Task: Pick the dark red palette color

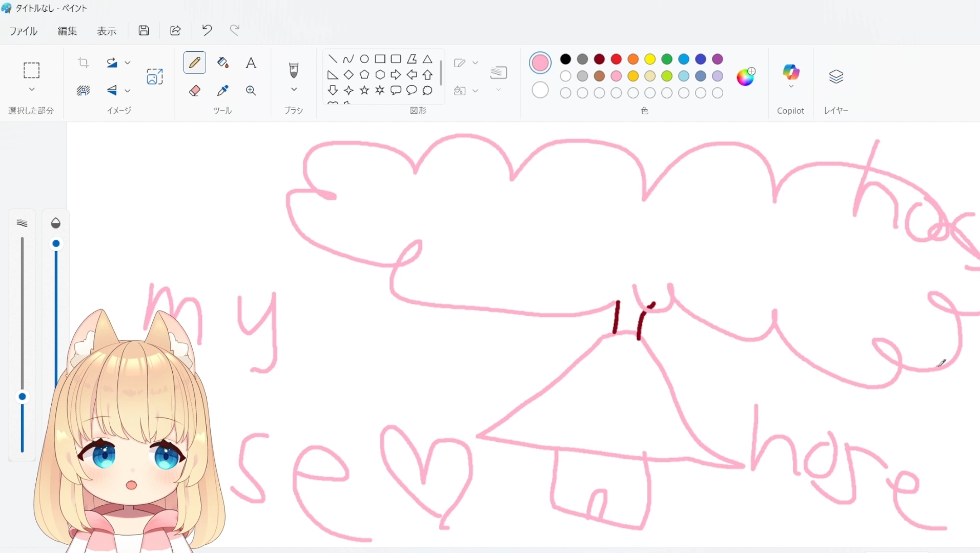Action: pos(599,59)
